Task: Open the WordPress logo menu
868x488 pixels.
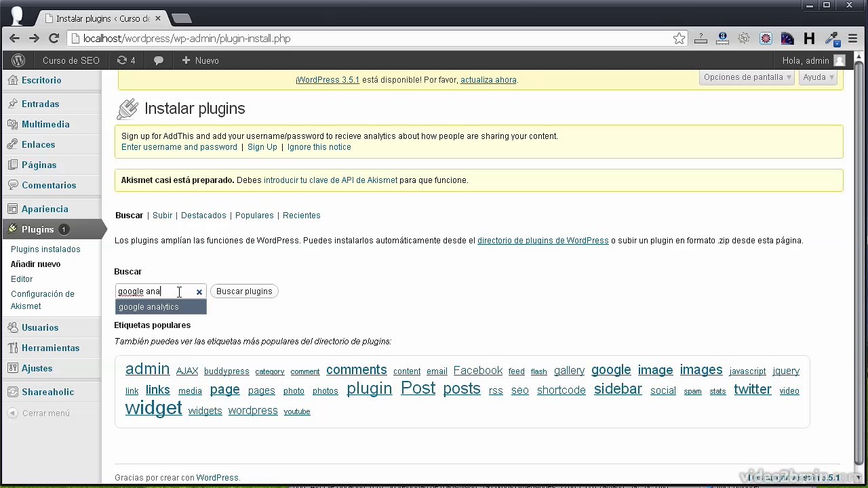Action: [x=18, y=60]
